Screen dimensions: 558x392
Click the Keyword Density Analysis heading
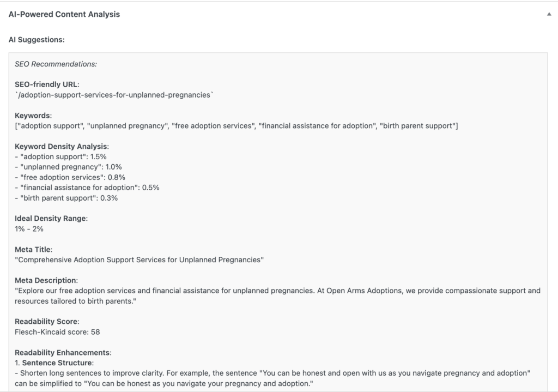[x=62, y=147]
